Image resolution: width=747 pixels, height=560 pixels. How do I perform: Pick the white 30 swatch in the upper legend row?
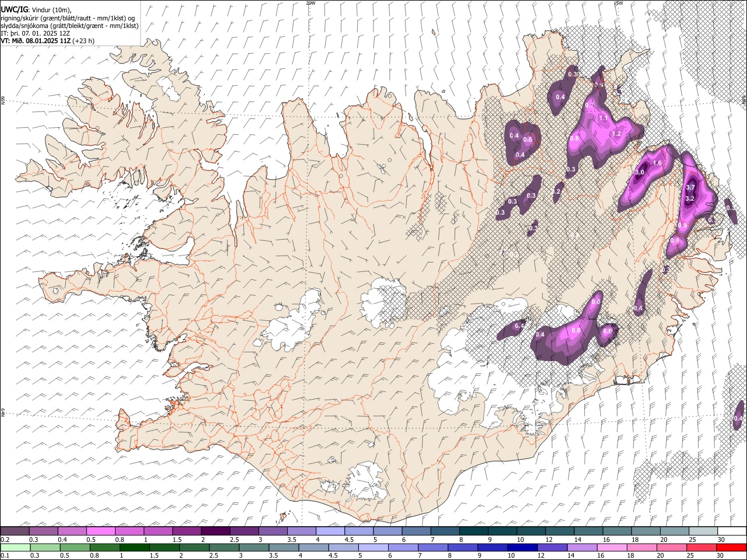732,531
